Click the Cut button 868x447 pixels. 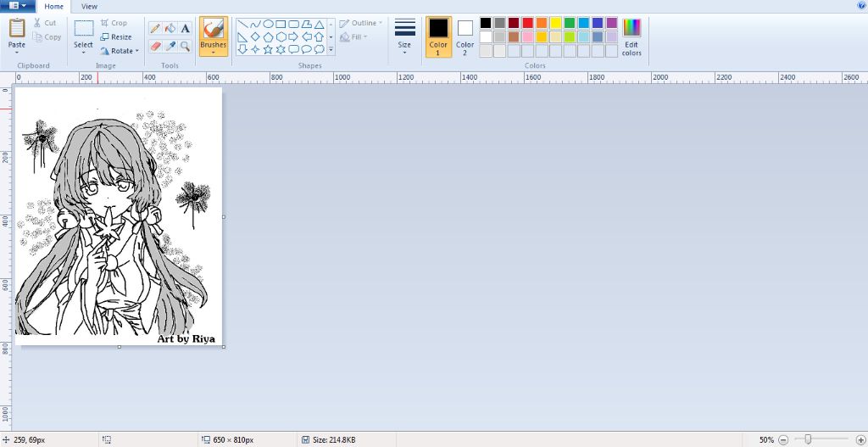(45, 23)
